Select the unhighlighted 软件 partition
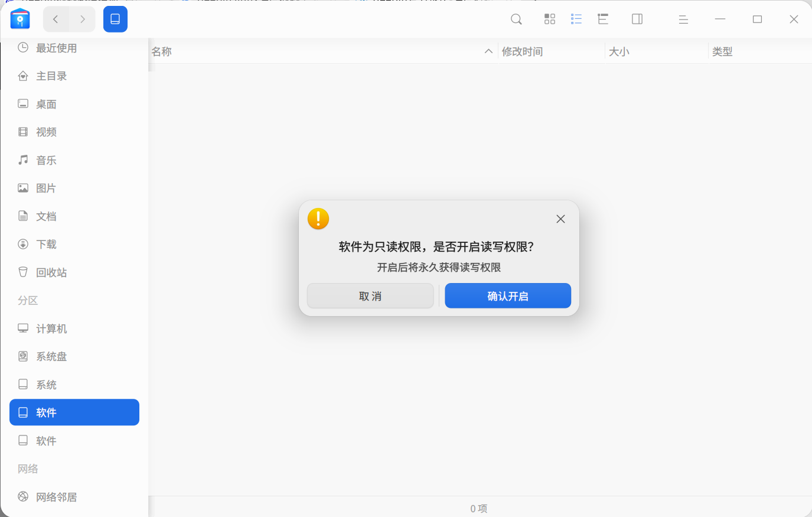Viewport: 812px width, 517px height. [x=74, y=441]
